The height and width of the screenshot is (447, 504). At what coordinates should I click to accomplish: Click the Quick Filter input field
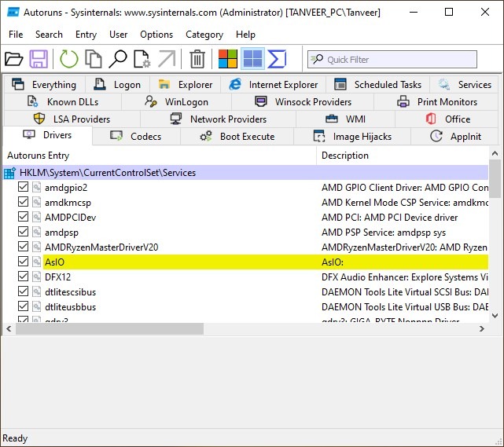(x=392, y=60)
